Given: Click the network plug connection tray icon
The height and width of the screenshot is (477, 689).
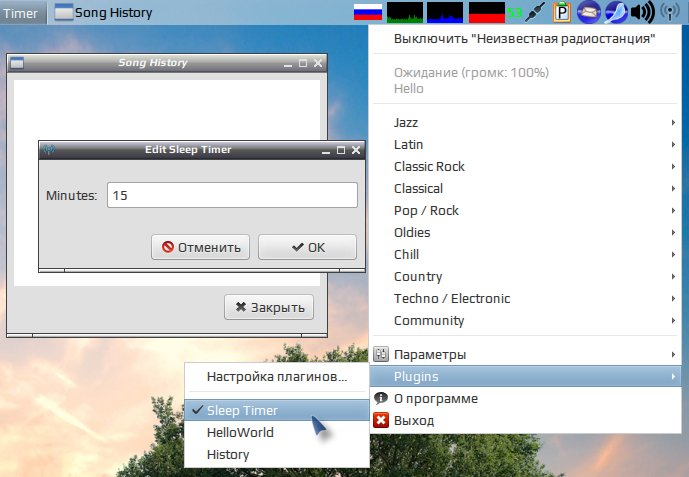Looking at the screenshot, I should point(536,12).
